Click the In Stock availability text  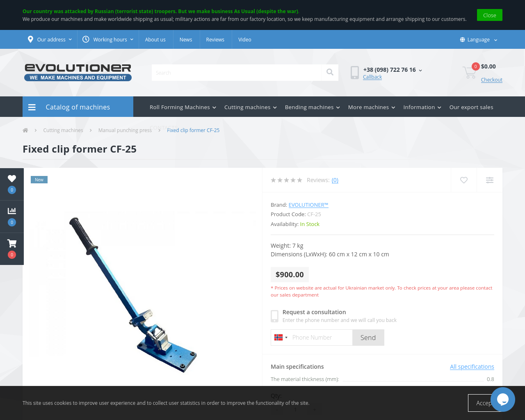(x=310, y=224)
